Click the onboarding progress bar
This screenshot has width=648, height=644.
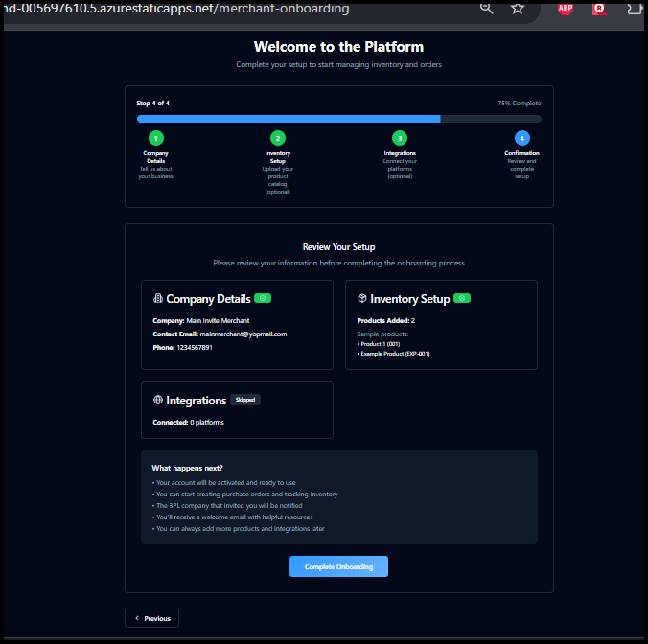339,119
